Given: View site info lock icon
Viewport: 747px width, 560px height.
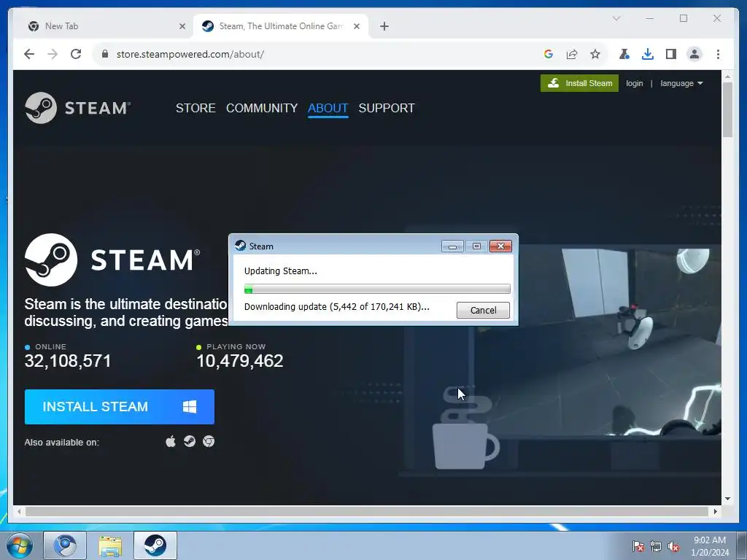Looking at the screenshot, I should (x=105, y=54).
